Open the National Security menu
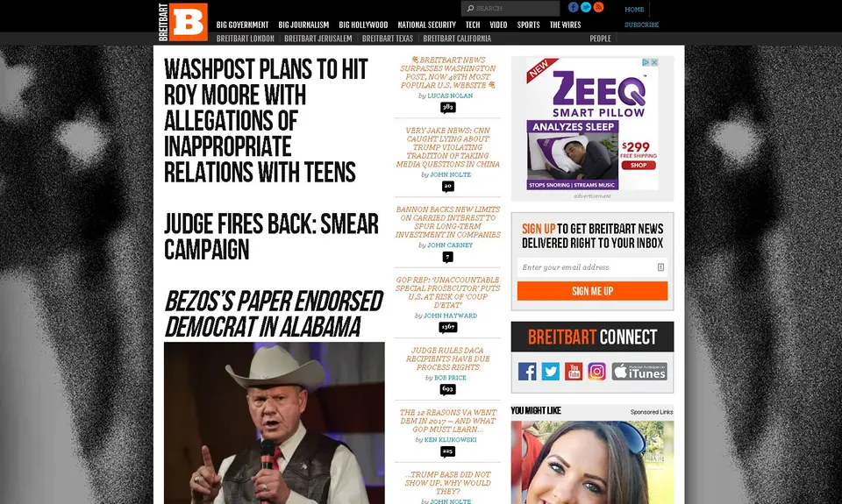842x504 pixels. click(426, 25)
